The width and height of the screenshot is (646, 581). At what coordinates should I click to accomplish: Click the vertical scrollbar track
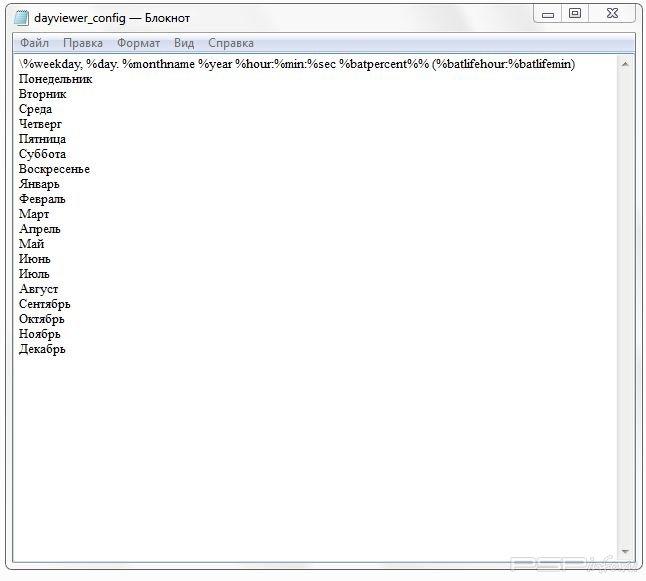click(x=625, y=300)
